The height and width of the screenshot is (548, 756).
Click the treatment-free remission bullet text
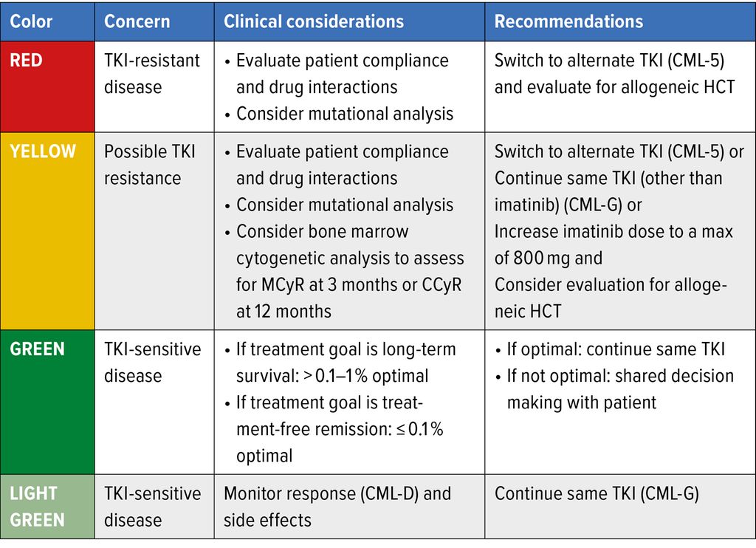click(340, 428)
